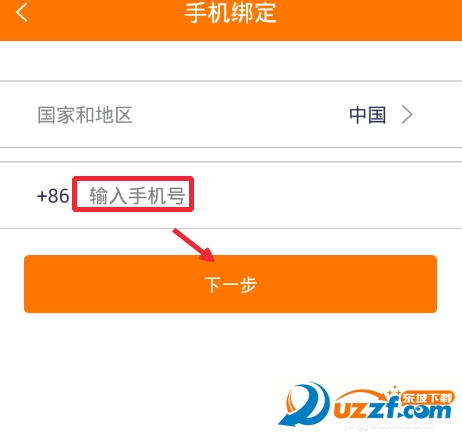Click the white blank area below 下一步

coord(167,353)
